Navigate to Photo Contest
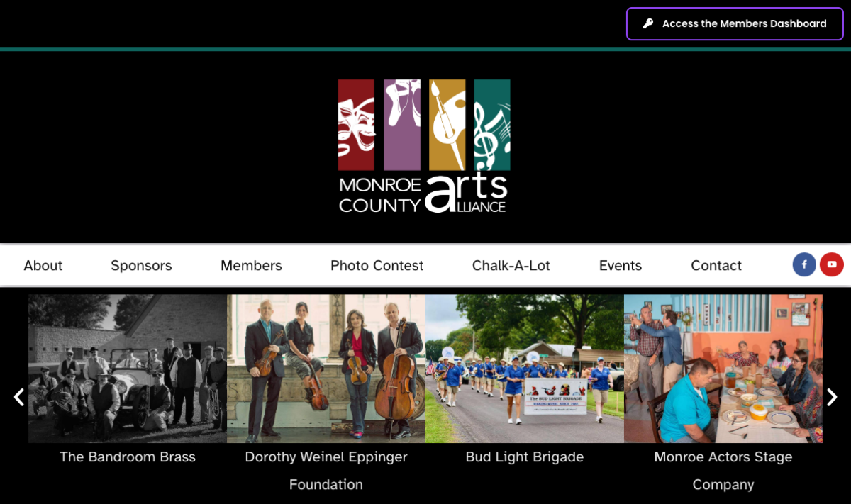 [377, 265]
